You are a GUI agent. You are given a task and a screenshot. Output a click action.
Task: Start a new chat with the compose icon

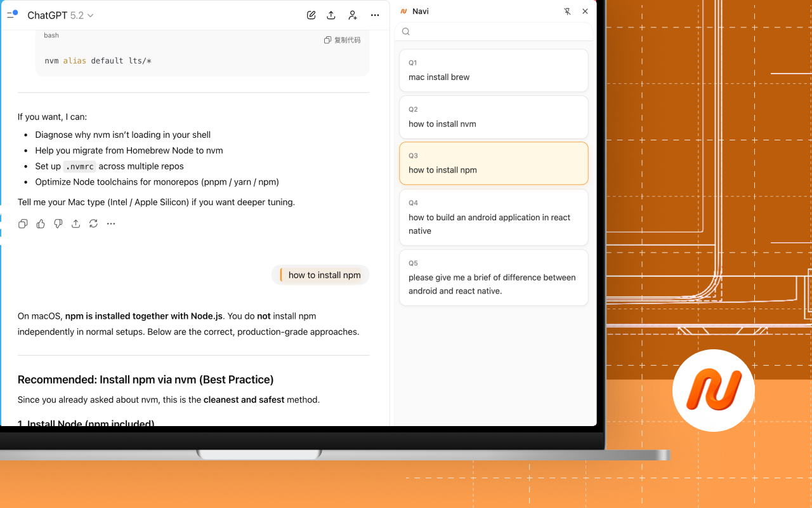click(311, 15)
